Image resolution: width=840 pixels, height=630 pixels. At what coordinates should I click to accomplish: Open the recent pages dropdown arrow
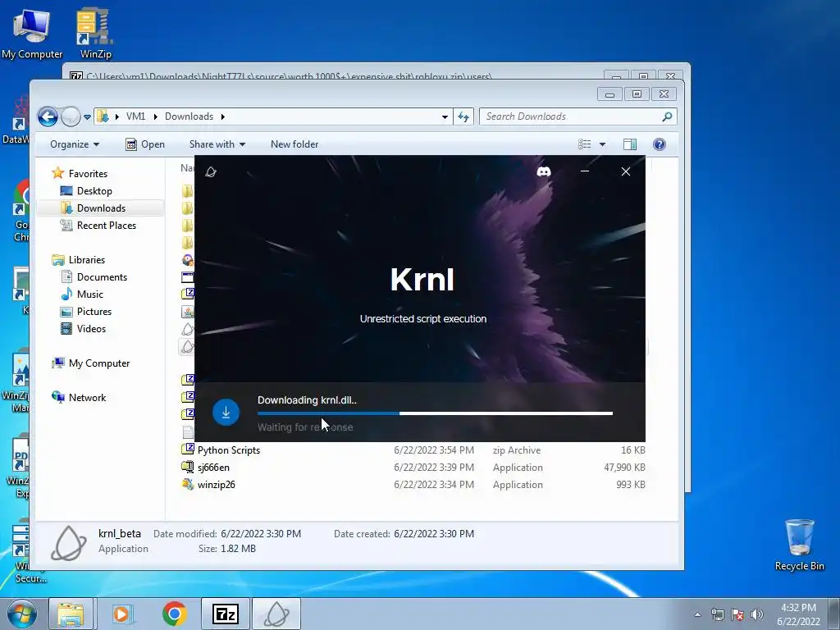point(87,116)
